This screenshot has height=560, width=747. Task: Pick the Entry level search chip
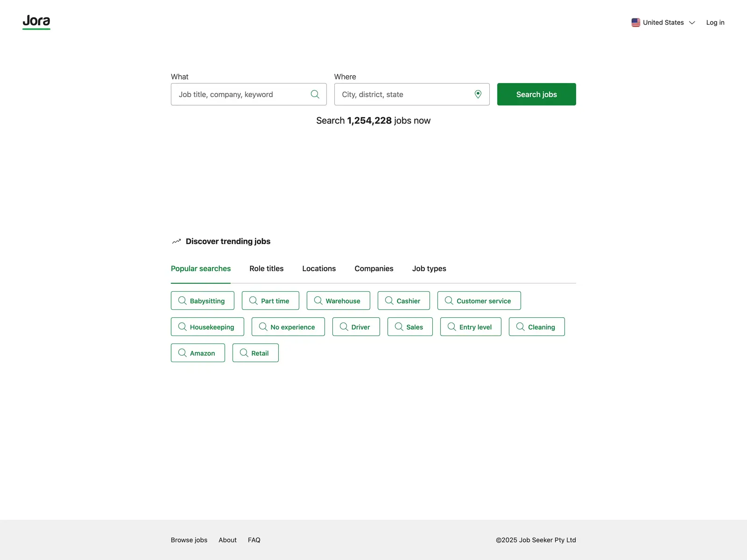click(471, 327)
